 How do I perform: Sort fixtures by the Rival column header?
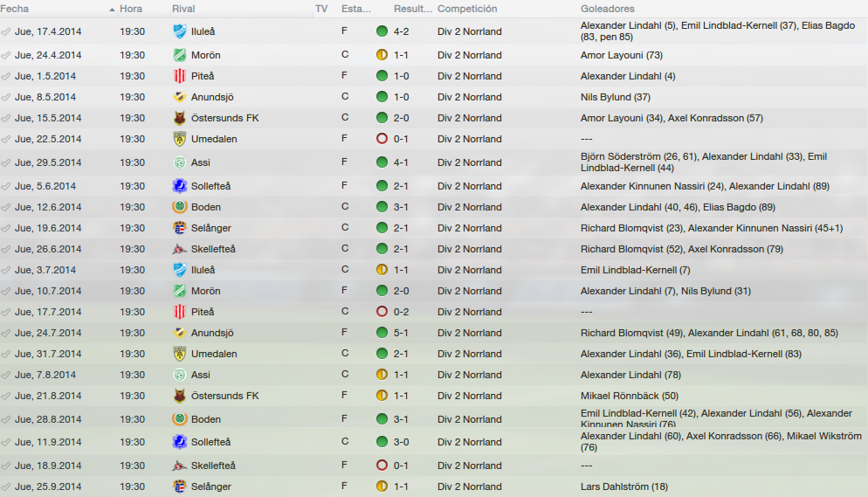[x=183, y=9]
